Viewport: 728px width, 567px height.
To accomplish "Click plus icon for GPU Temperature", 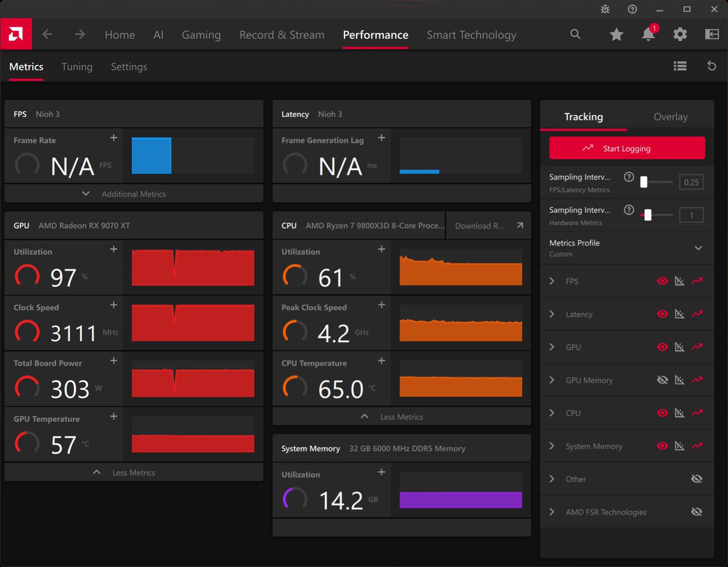I will 113,417.
